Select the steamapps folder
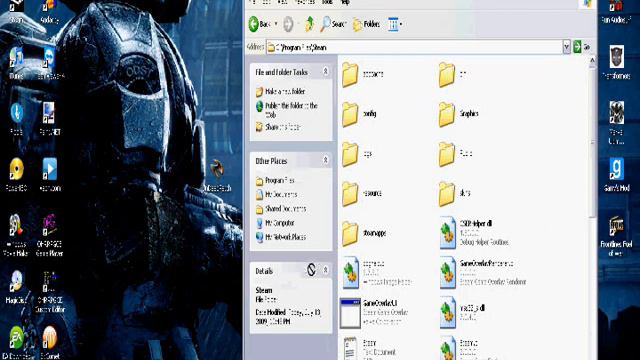Viewport: 640px width, 360px height. pos(364,233)
